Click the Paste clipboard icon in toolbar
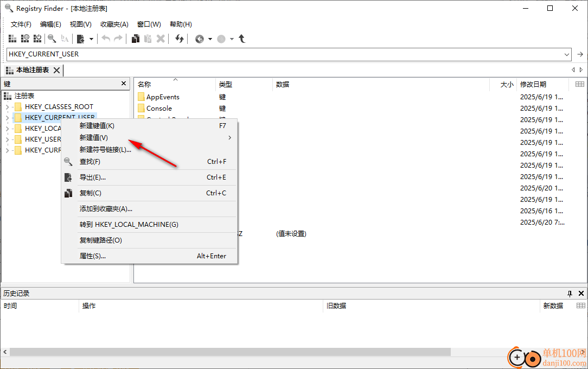 tap(148, 39)
